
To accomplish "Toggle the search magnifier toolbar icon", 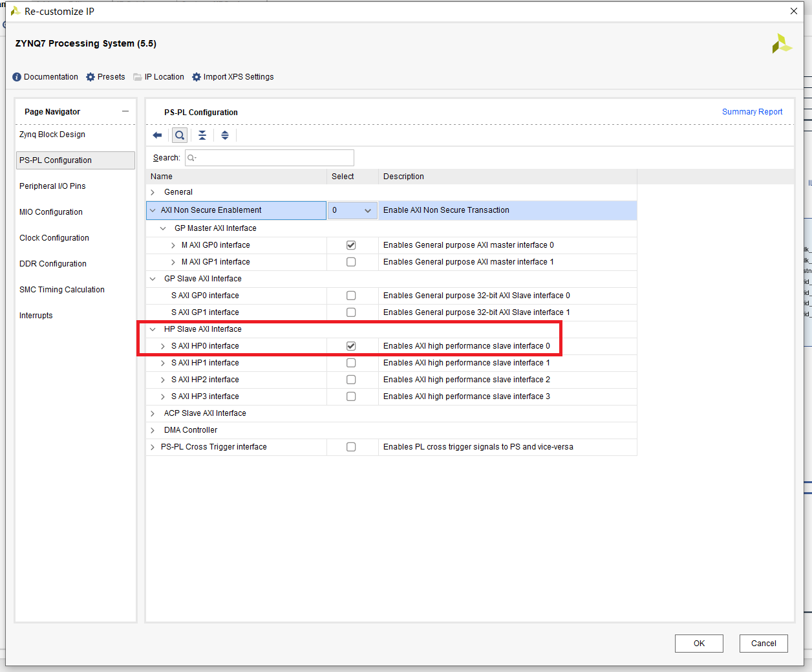I will (180, 135).
